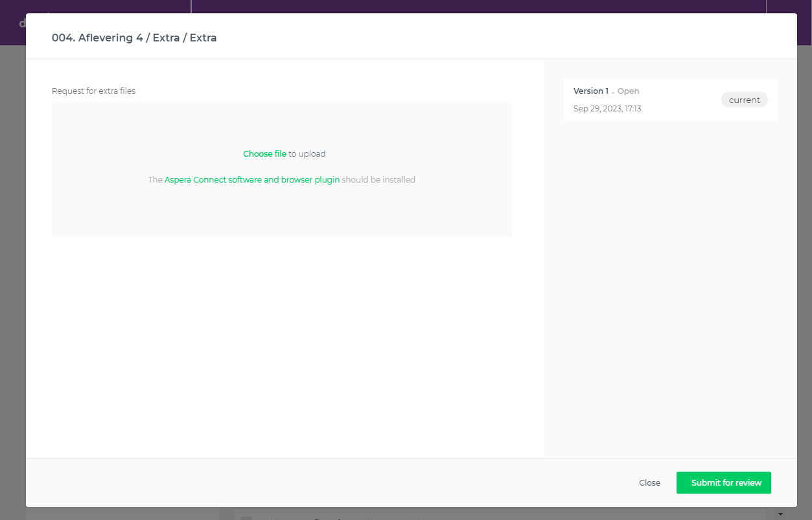This screenshot has height=520, width=812.
Task: Submit the delivery for review
Action: [x=724, y=483]
